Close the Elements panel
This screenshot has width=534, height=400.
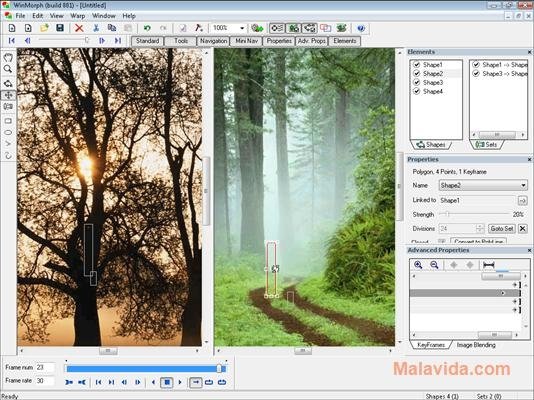pos(529,52)
